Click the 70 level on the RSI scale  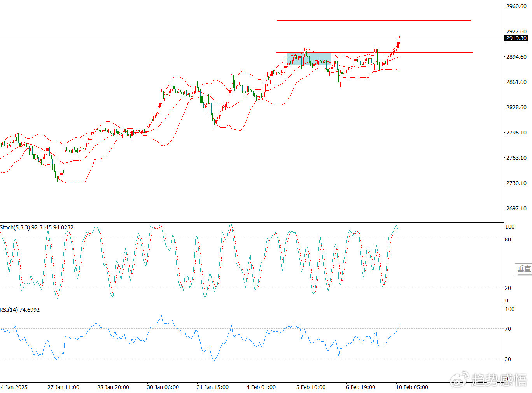point(508,329)
